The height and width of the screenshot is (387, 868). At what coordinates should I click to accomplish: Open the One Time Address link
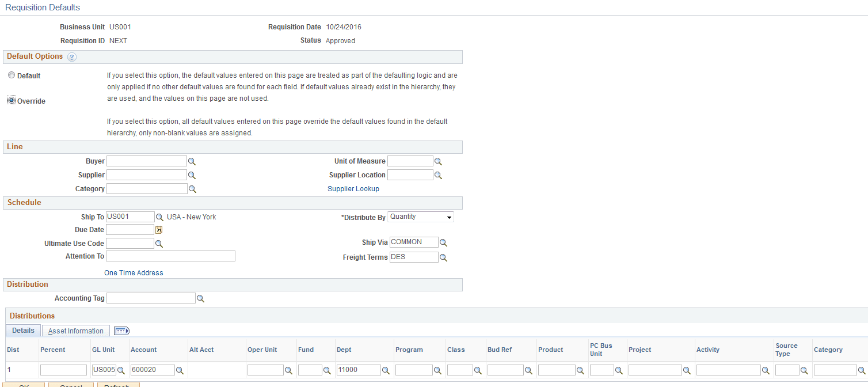pos(134,272)
